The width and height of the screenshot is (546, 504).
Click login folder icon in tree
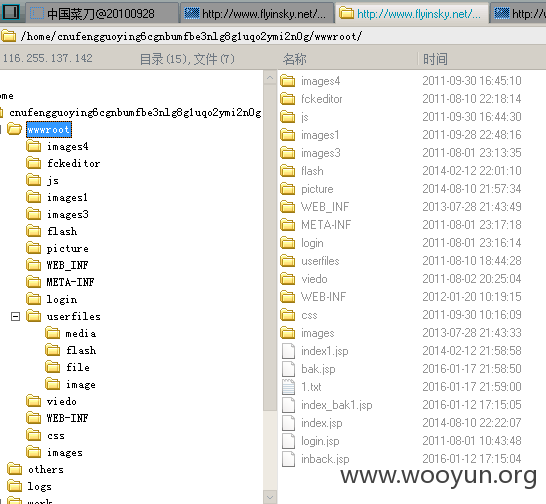tap(33, 299)
